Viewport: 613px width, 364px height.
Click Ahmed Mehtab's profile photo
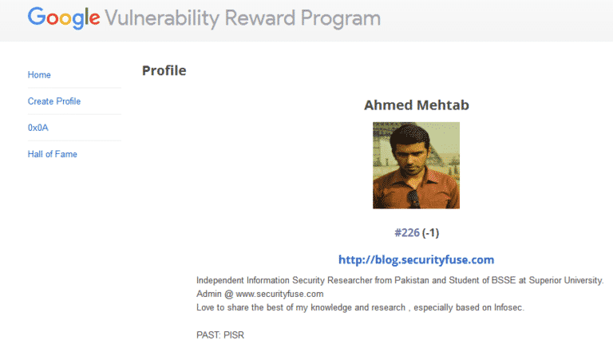[x=416, y=165]
